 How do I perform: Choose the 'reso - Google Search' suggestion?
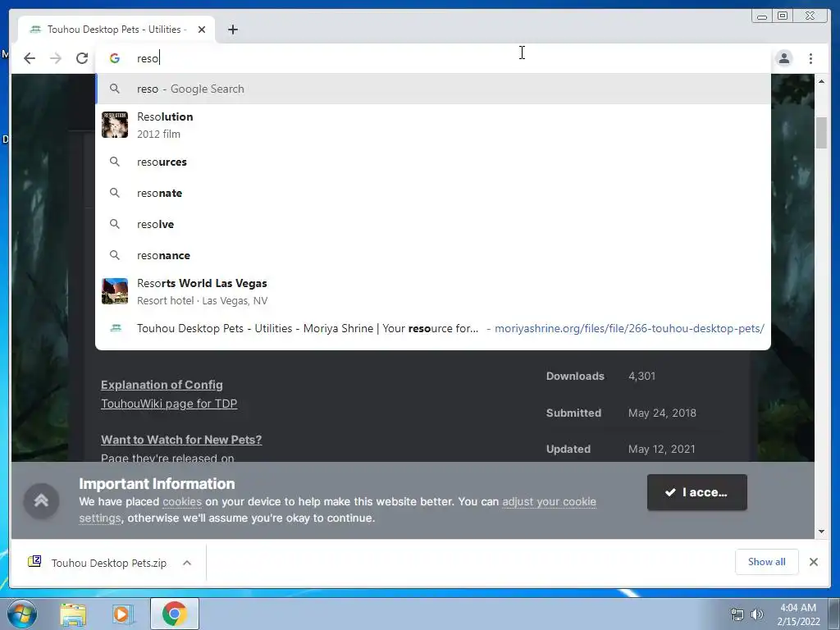[x=433, y=89]
